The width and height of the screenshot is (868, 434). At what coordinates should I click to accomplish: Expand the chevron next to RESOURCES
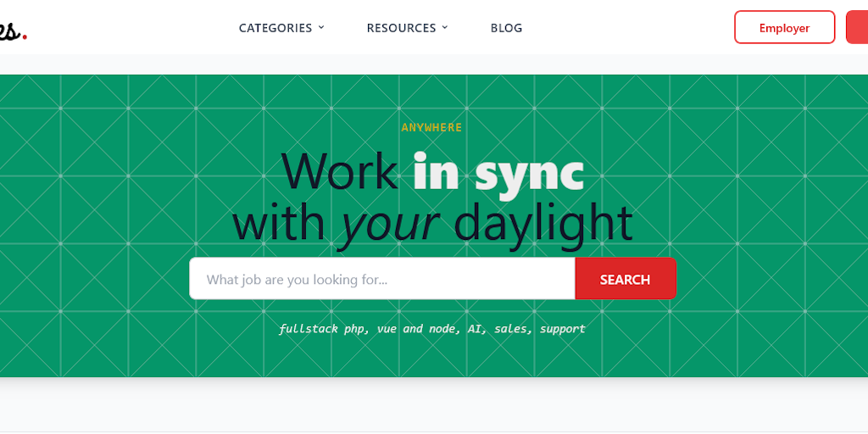[x=444, y=27]
